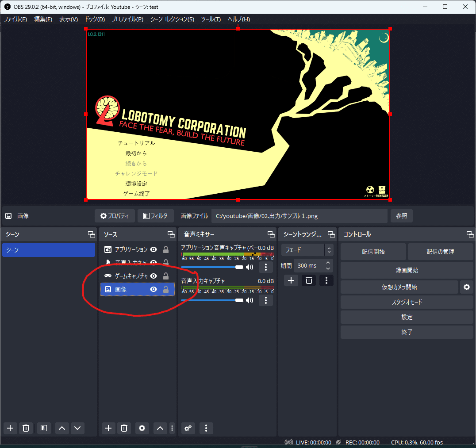Open the ドック menu
476x448 pixels.
(x=95, y=19)
